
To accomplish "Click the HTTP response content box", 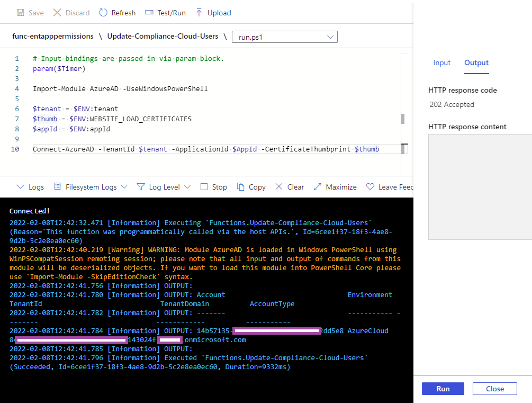I will pos(480,187).
